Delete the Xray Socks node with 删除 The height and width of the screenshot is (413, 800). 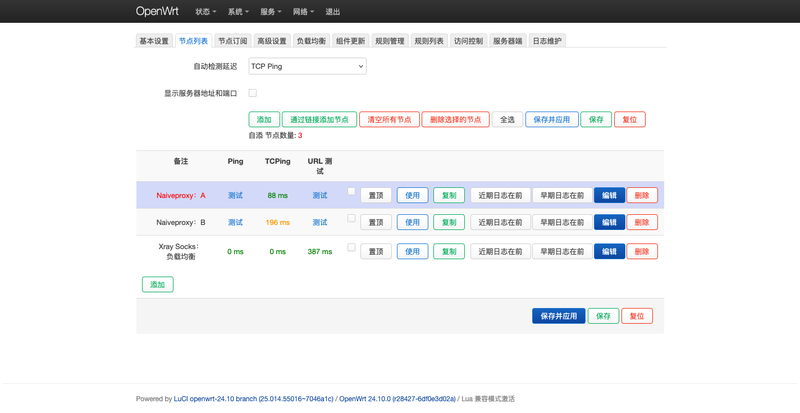click(x=642, y=251)
